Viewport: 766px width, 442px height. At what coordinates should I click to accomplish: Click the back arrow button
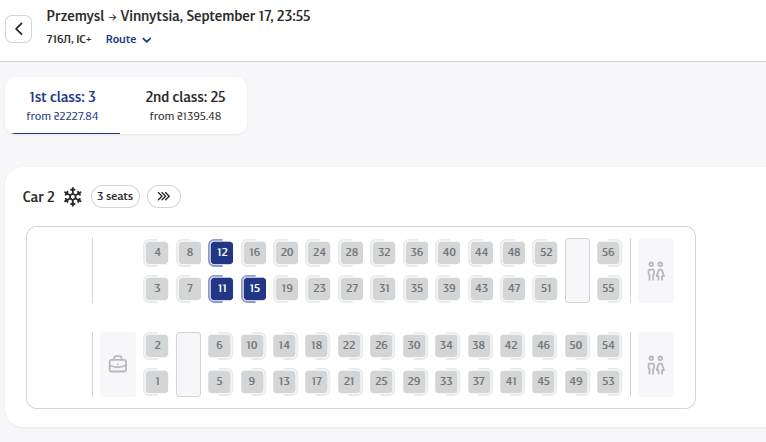coord(19,29)
